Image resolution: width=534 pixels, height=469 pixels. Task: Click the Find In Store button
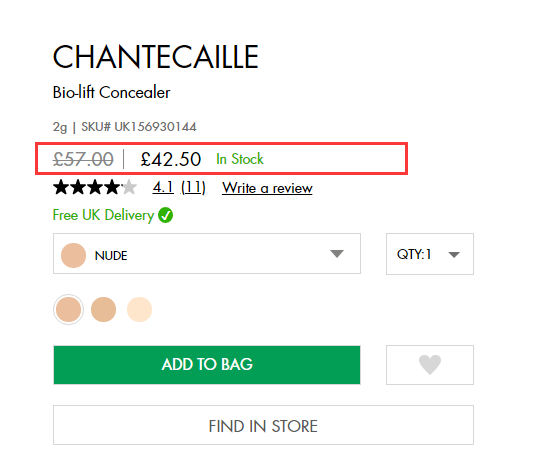click(x=263, y=425)
